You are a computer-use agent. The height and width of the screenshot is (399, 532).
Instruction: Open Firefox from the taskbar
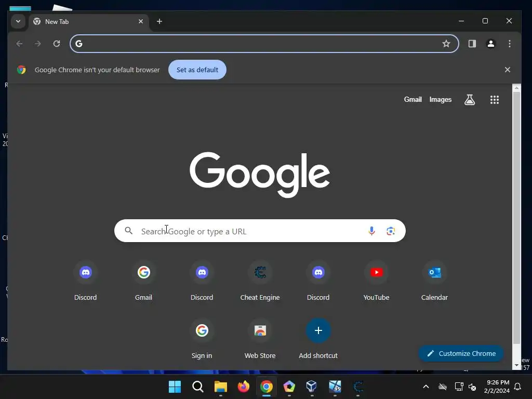click(x=243, y=387)
